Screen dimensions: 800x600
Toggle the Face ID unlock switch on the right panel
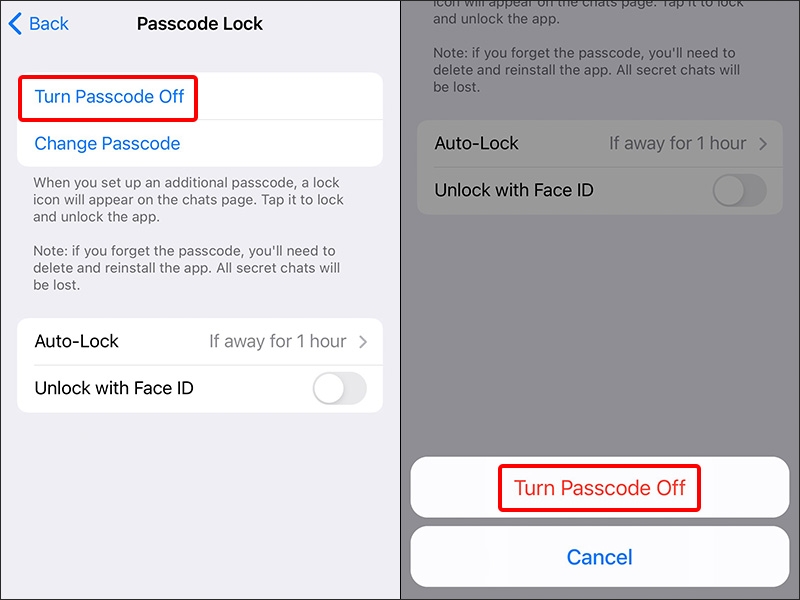[x=739, y=190]
